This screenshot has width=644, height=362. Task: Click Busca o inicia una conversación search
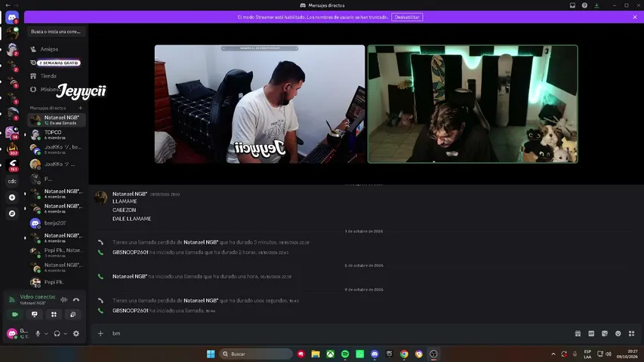(x=57, y=32)
